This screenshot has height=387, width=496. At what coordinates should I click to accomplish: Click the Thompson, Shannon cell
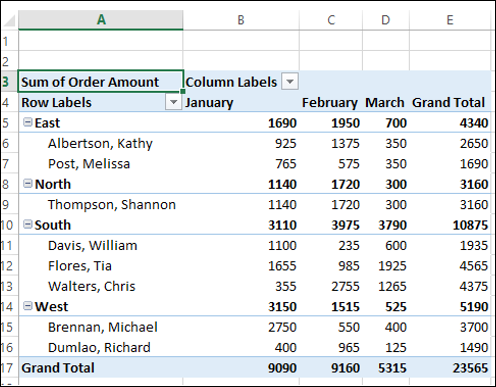(101, 205)
